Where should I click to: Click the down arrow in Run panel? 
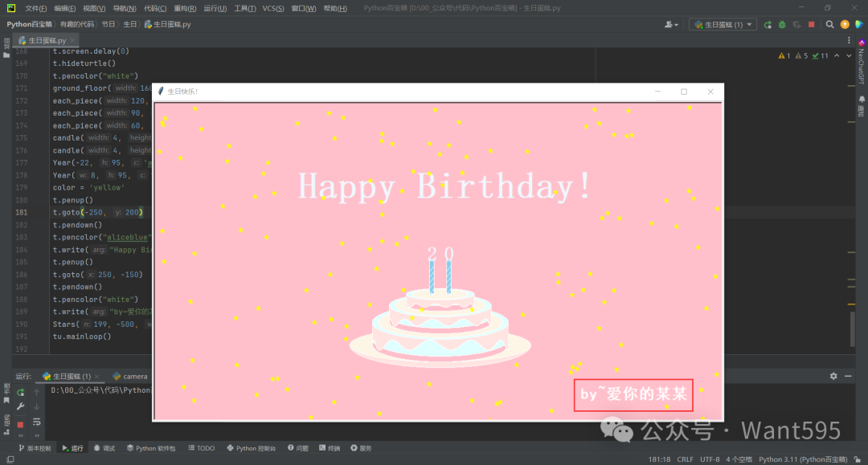[36, 406]
